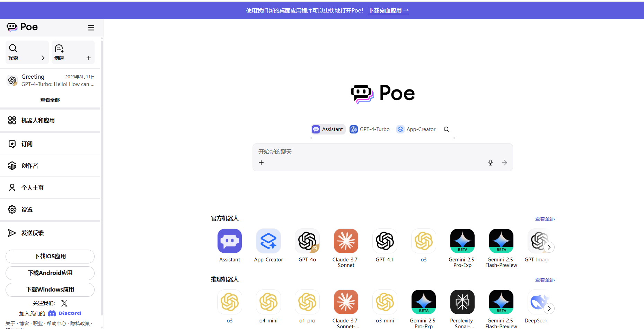View all chats via 查看全部 in the sidebar
Viewport: 644px width, 329px height.
point(50,100)
